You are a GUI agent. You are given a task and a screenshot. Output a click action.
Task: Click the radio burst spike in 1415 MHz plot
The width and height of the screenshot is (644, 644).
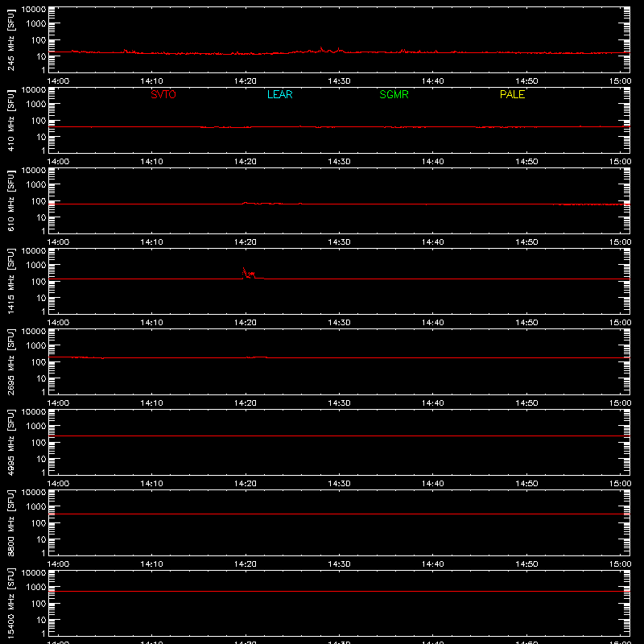tap(248, 273)
